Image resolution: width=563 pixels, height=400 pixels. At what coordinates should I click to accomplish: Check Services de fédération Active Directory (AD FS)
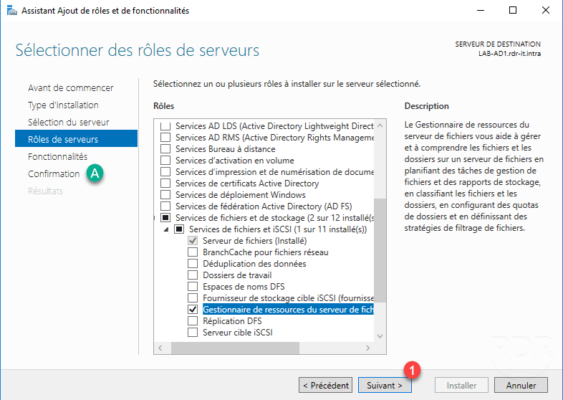coord(165,206)
